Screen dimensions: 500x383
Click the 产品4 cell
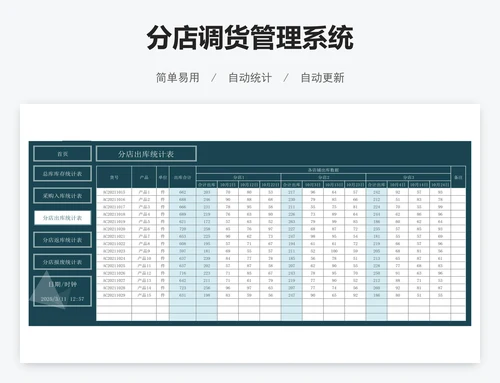(144, 214)
